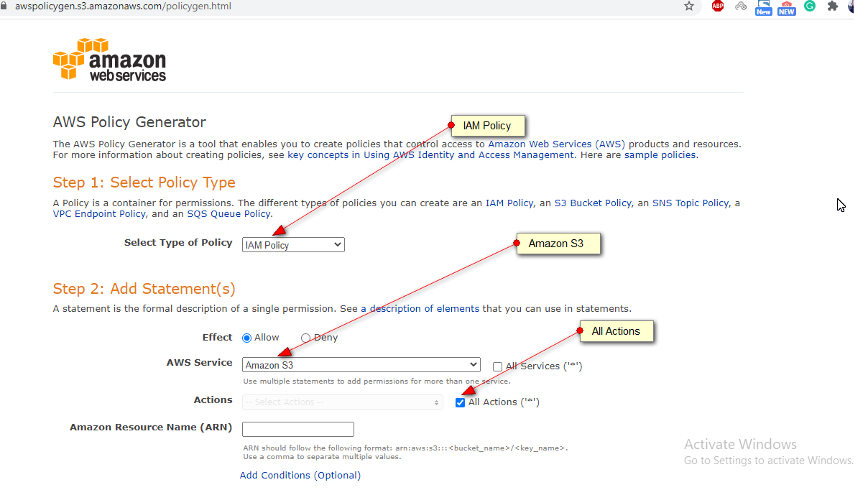Enable the All Services checkbox

click(497, 366)
